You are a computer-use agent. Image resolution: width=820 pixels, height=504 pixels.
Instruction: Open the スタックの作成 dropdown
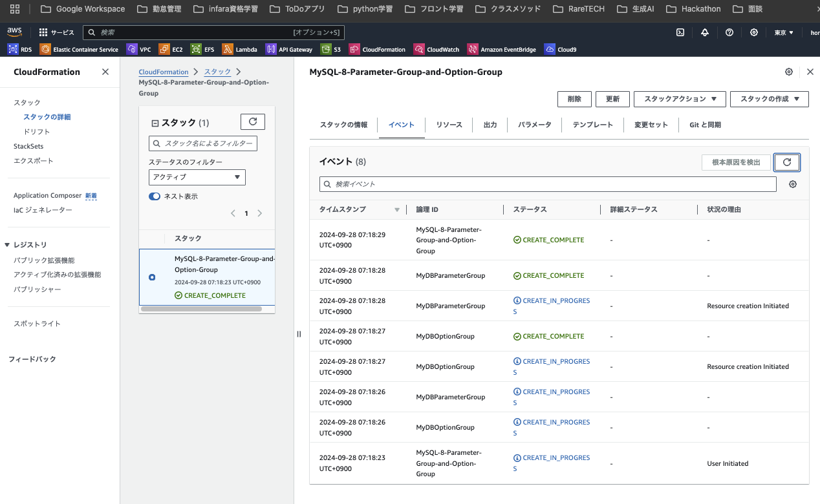click(770, 99)
